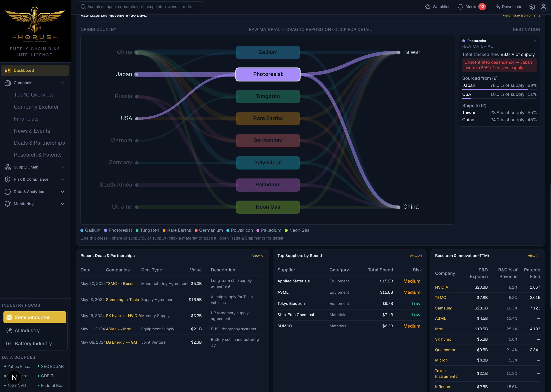Open View Trade & Shipments link
Viewport: 551px width, 392px height.
point(521,16)
